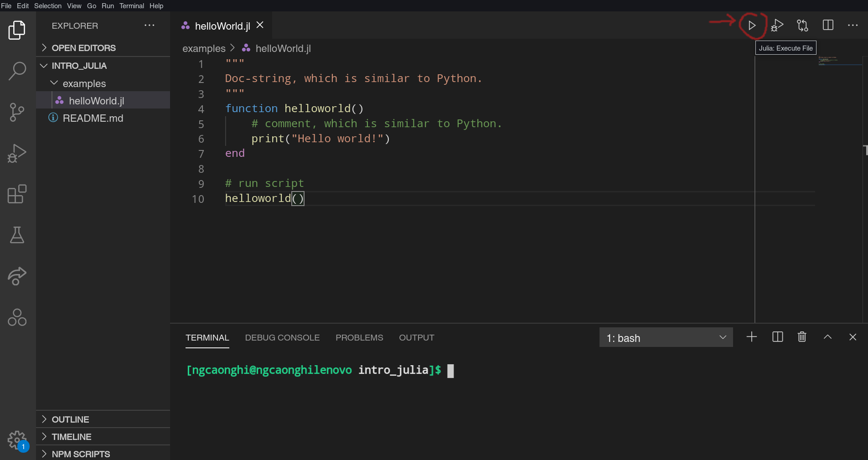Close the helloWorld.jl editor tab
The width and height of the screenshot is (868, 460).
click(260, 25)
